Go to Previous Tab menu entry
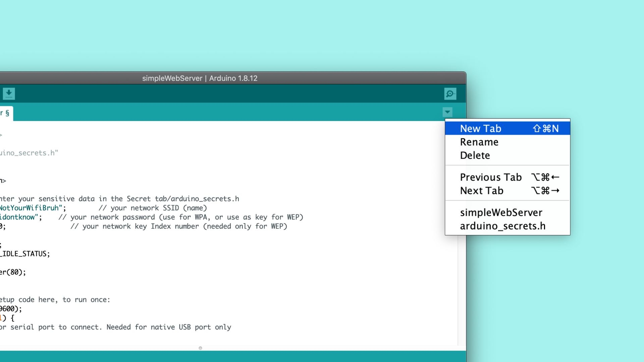This screenshot has height=362, width=644. coord(491,177)
